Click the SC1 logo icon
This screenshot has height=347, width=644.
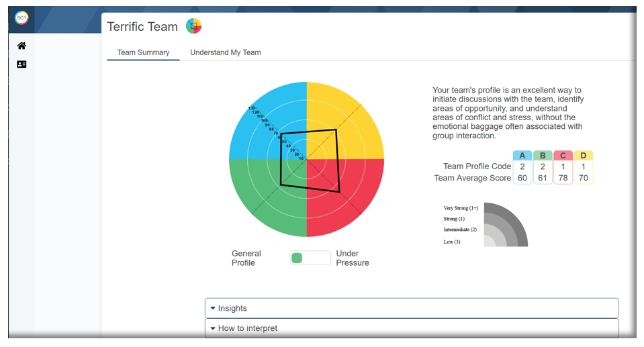pos(21,17)
